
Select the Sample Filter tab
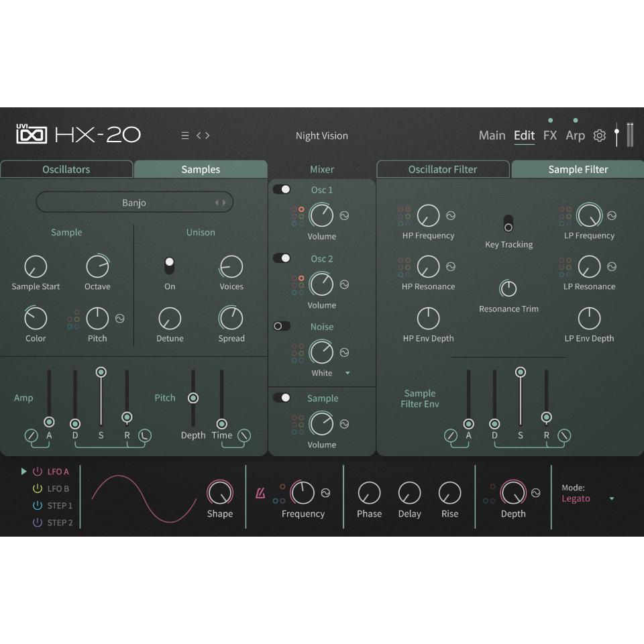tap(578, 169)
